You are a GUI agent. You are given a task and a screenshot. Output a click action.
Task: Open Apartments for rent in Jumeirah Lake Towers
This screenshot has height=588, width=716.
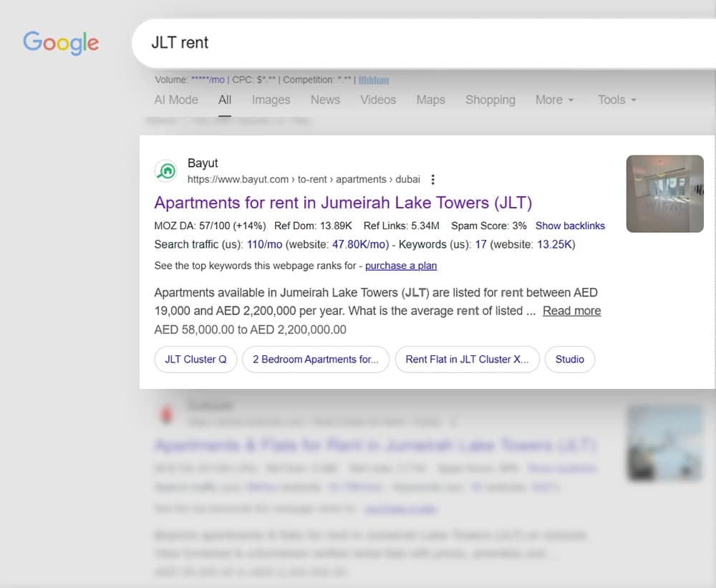tap(343, 203)
